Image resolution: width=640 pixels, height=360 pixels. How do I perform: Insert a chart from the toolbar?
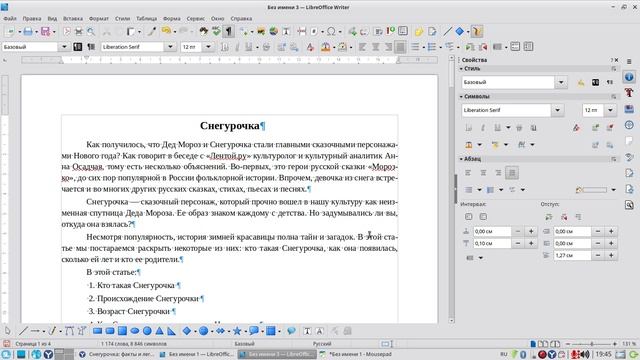tap(273, 31)
